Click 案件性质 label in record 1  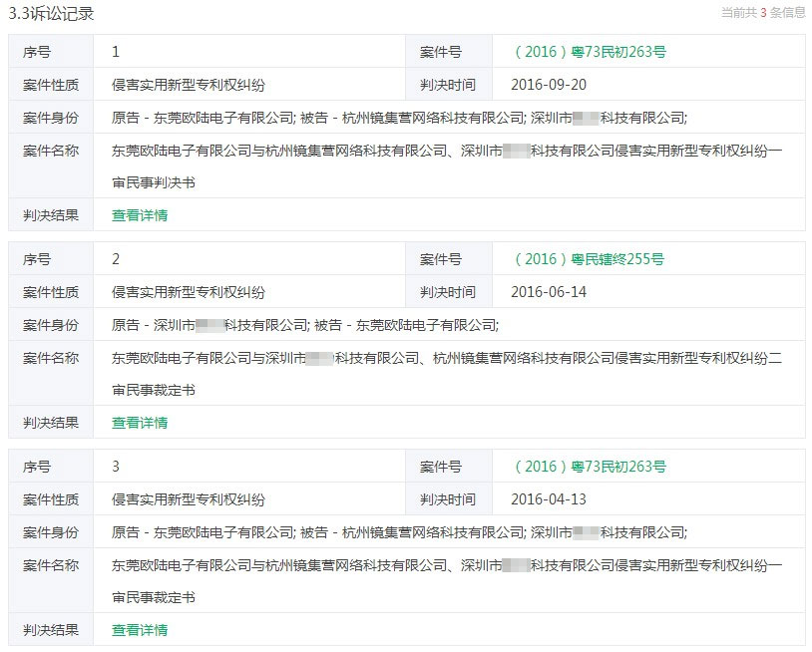(51, 85)
